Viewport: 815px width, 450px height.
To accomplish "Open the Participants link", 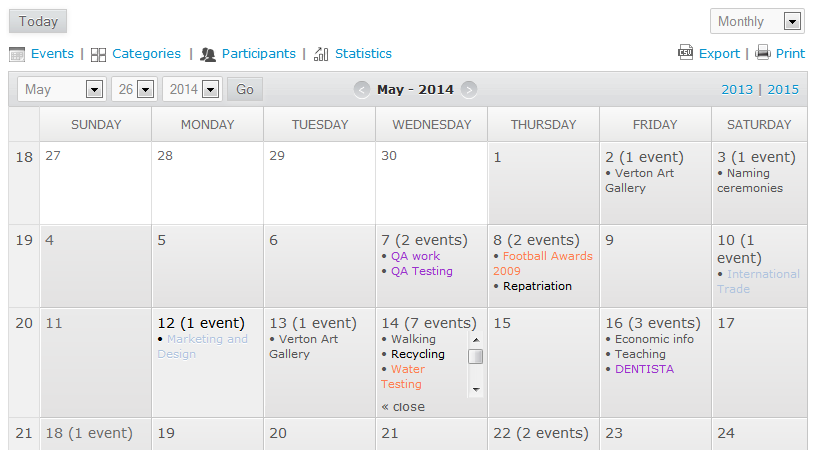I will [x=259, y=54].
